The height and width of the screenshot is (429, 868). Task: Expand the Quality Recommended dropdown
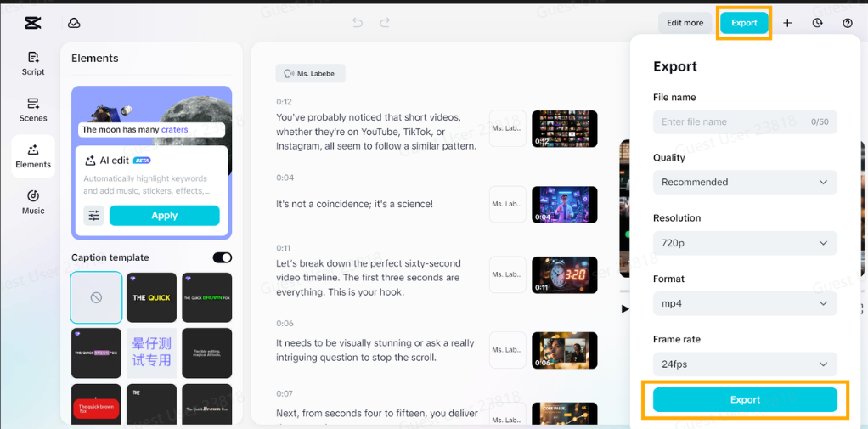tap(744, 182)
